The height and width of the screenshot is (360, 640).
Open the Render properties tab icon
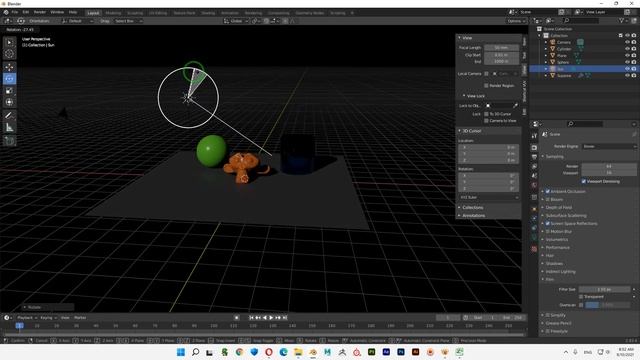click(534, 148)
